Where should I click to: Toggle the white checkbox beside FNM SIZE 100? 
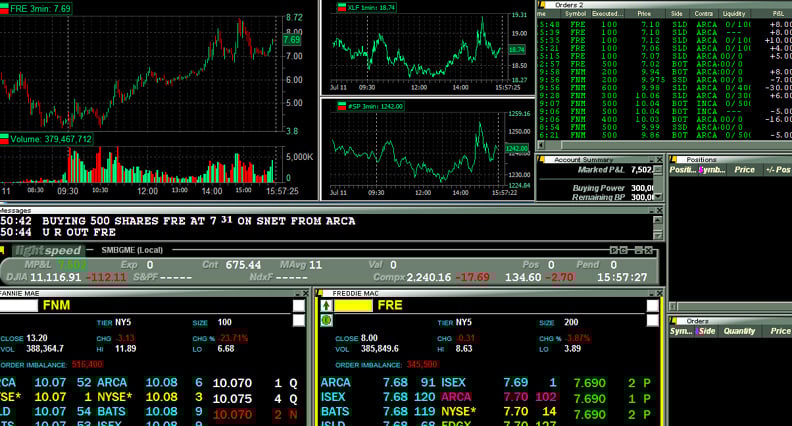pyautogui.click(x=299, y=321)
